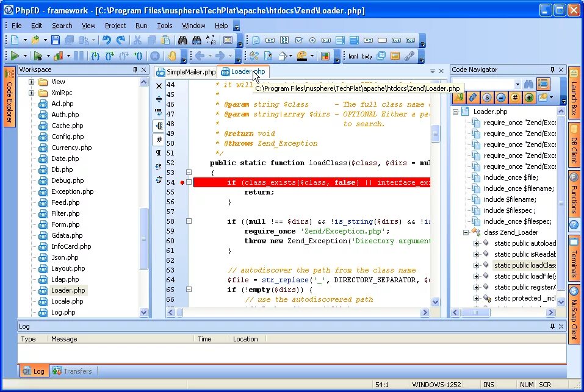Toggle Code Navigator sync view button
Viewport: 584px width, 392px height.
click(543, 84)
